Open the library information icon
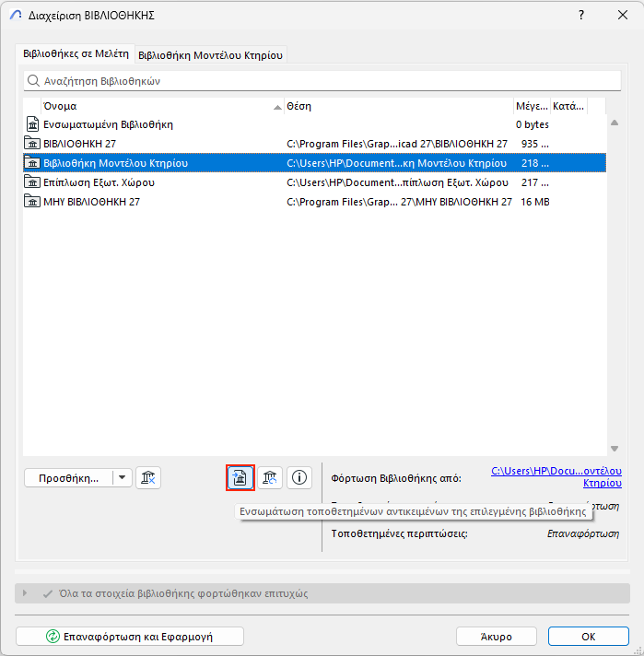Screen dimensions: 644x656 click(299, 477)
